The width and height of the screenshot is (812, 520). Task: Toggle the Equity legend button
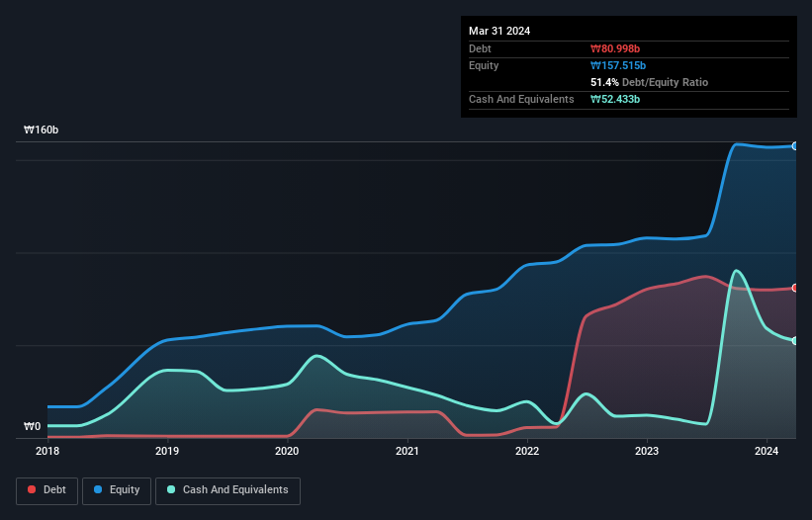(117, 490)
